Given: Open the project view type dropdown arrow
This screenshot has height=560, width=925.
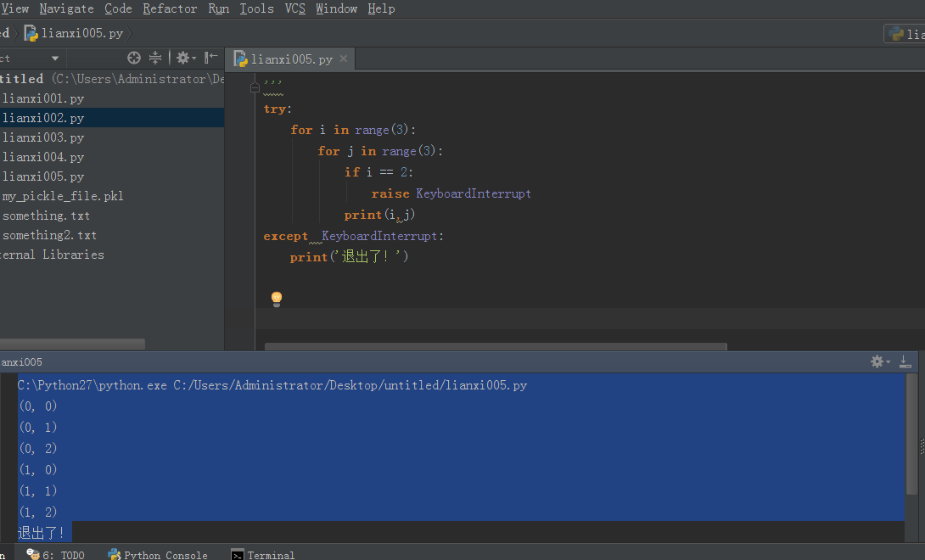Looking at the screenshot, I should [55, 59].
